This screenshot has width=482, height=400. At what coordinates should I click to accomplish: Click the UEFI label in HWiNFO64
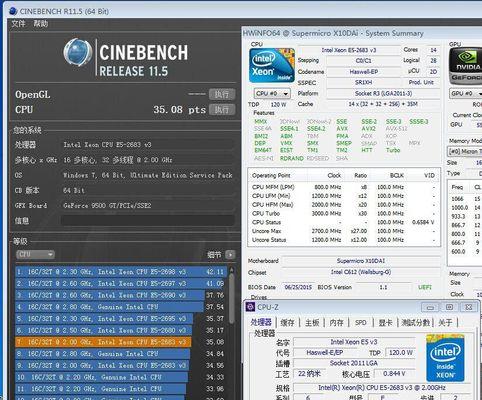425,287
